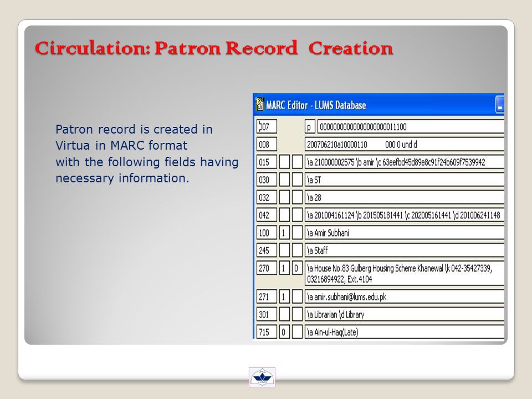Click the LUMS logo below the slide
Screen dimensions: 532x399
click(262, 377)
